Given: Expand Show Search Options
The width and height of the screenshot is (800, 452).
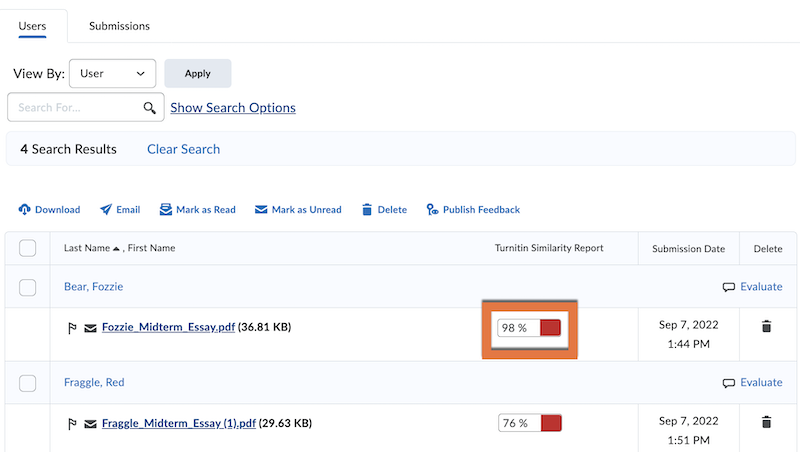Looking at the screenshot, I should 233,107.
